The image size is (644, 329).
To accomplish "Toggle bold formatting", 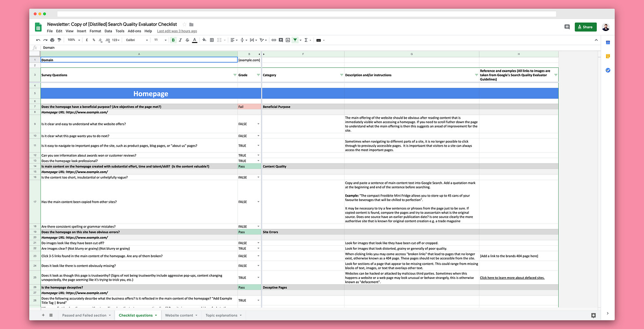I will (x=173, y=40).
